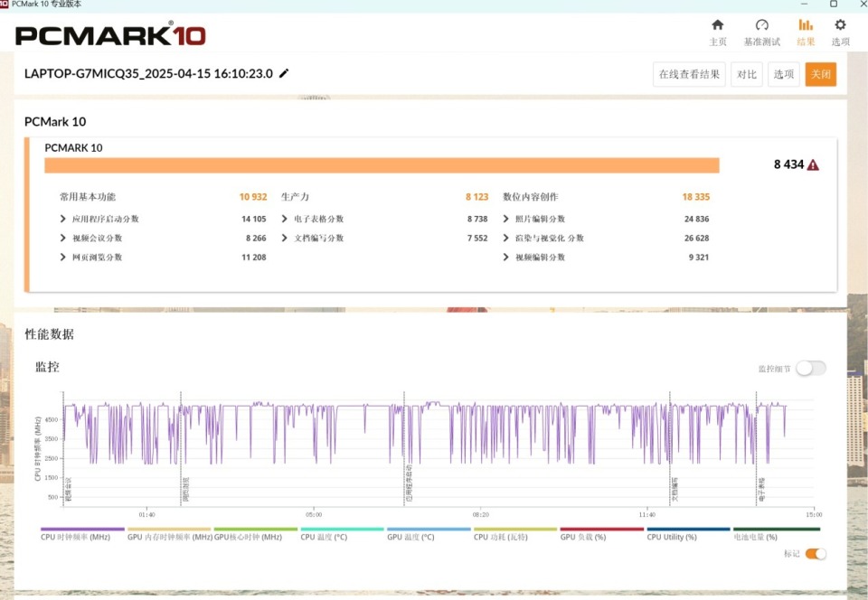Click the 05:00 time axis label
Viewport: 868px width, 600px height.
coord(314,515)
